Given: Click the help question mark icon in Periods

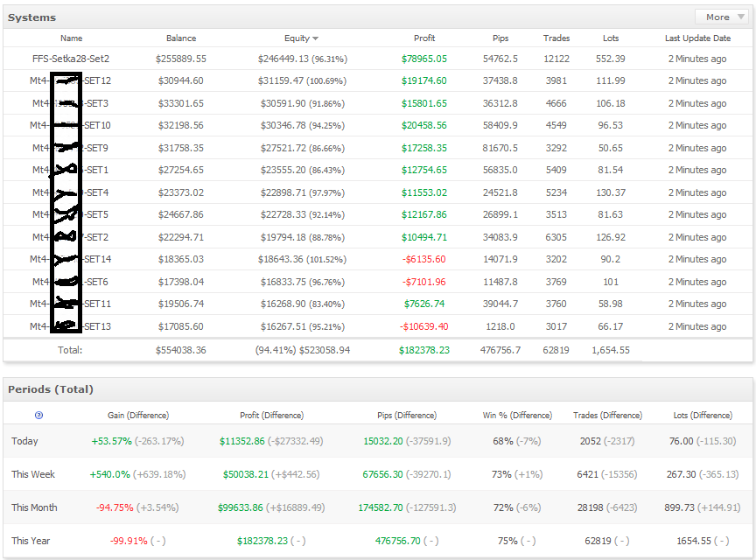Looking at the screenshot, I should 39,416.
